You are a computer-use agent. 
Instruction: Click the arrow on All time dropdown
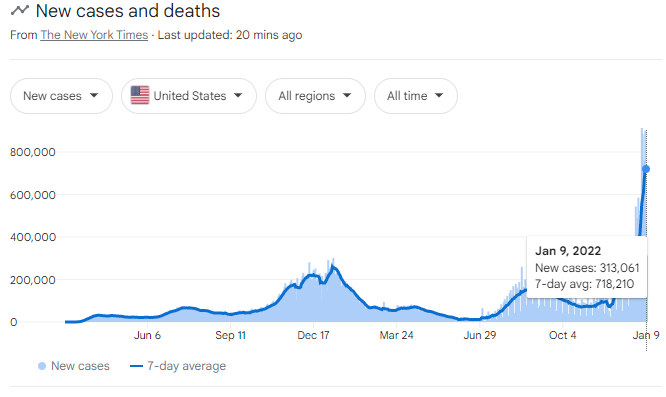click(439, 96)
